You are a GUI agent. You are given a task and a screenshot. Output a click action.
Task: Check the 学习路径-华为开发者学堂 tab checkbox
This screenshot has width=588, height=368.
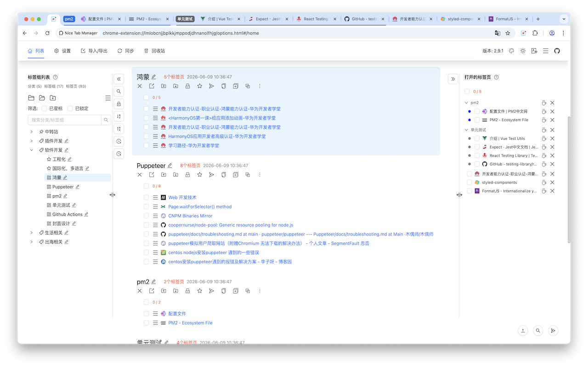pos(146,145)
